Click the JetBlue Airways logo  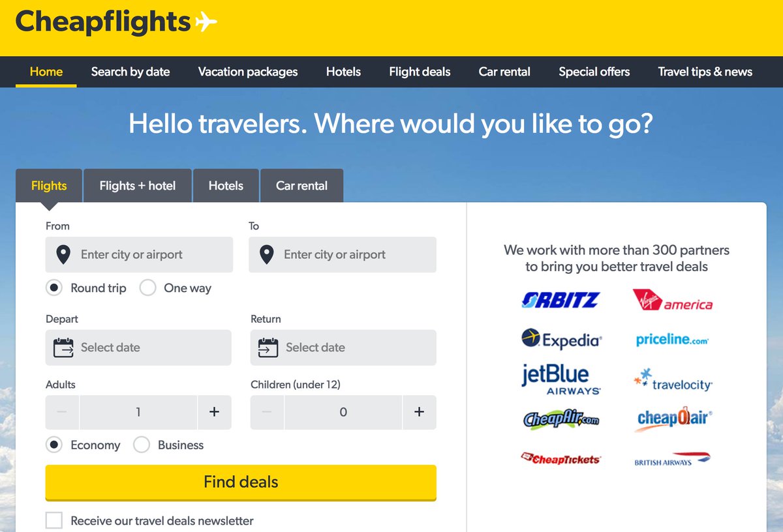pos(561,379)
